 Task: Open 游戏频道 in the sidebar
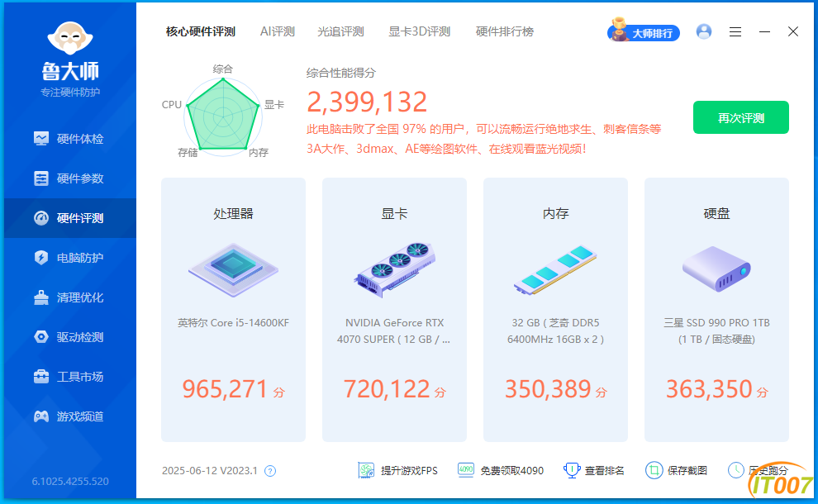69,416
